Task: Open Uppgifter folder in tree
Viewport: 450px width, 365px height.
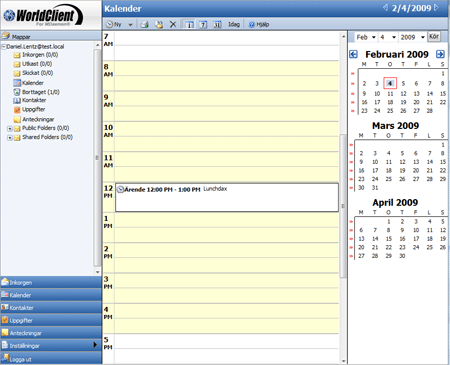Action: 29,109
